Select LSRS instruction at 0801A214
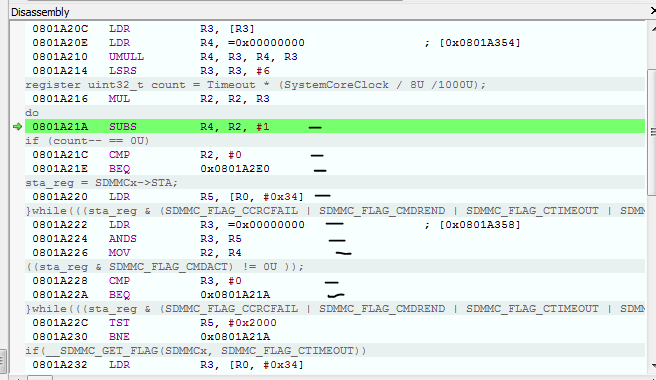 pyautogui.click(x=335, y=71)
